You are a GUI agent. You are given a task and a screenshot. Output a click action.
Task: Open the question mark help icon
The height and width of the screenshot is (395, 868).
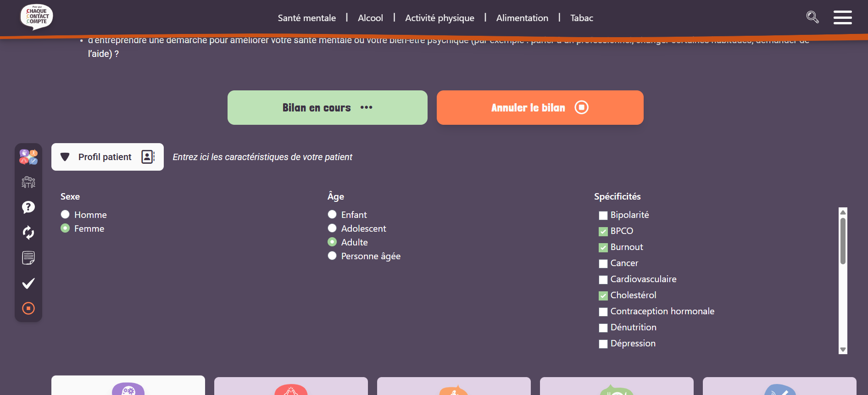point(28,207)
